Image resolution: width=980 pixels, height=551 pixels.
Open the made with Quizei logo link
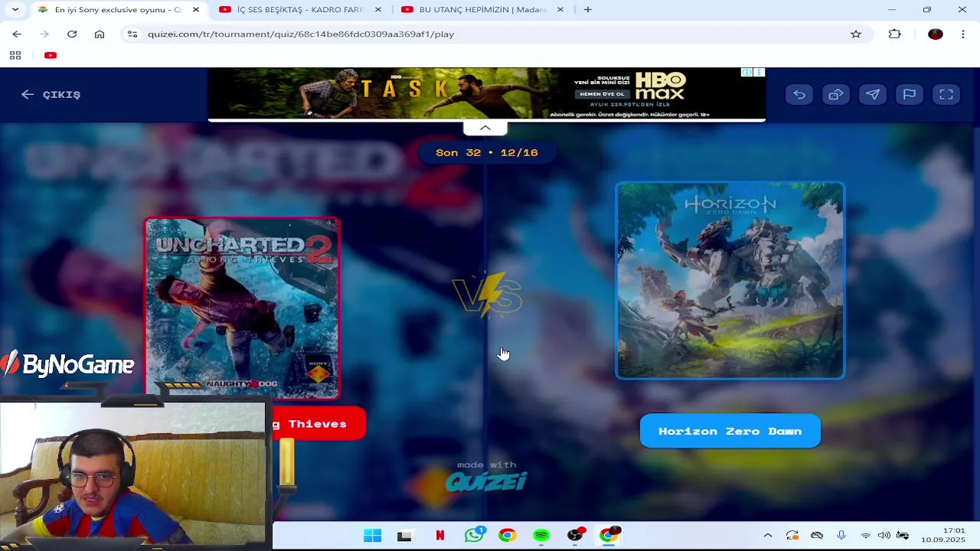486,476
